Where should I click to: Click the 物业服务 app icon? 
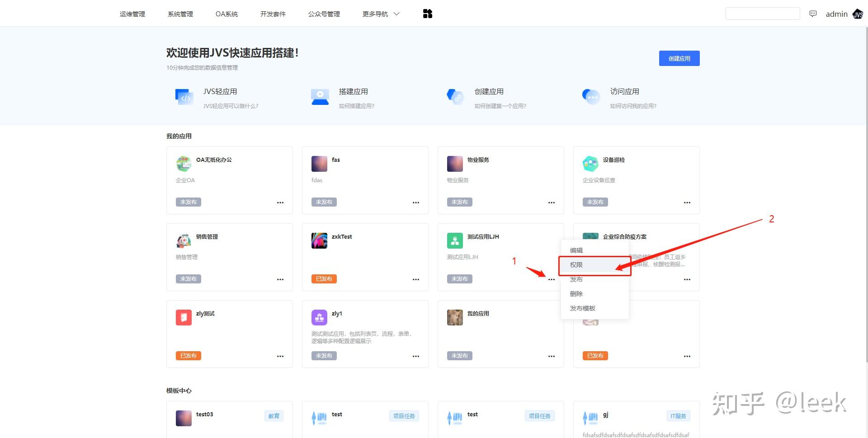455,164
